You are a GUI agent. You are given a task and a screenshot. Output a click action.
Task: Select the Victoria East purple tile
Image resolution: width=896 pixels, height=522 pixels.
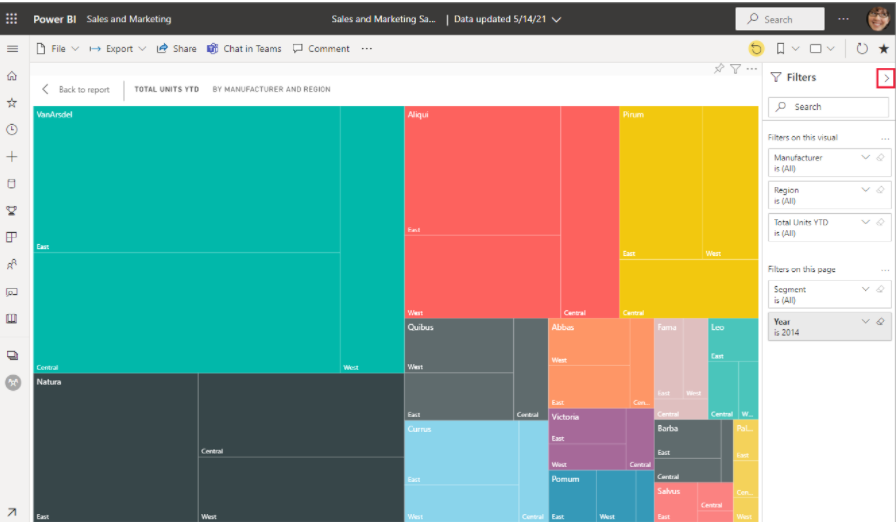point(587,426)
